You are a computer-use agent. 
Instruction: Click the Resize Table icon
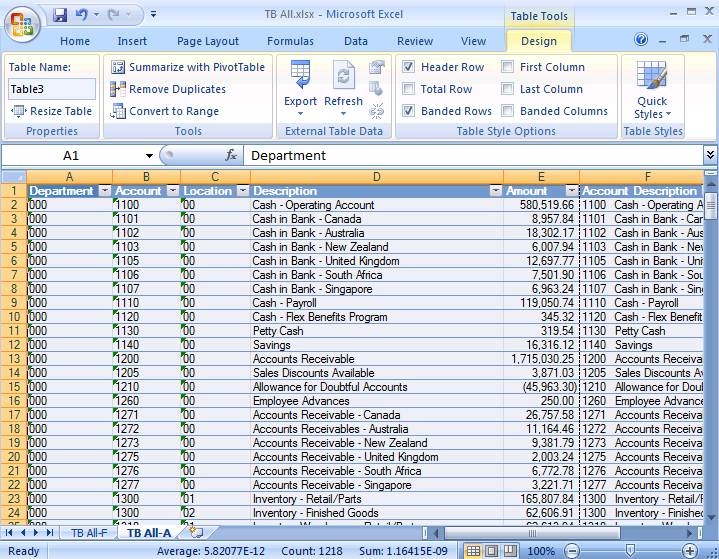coord(18,111)
